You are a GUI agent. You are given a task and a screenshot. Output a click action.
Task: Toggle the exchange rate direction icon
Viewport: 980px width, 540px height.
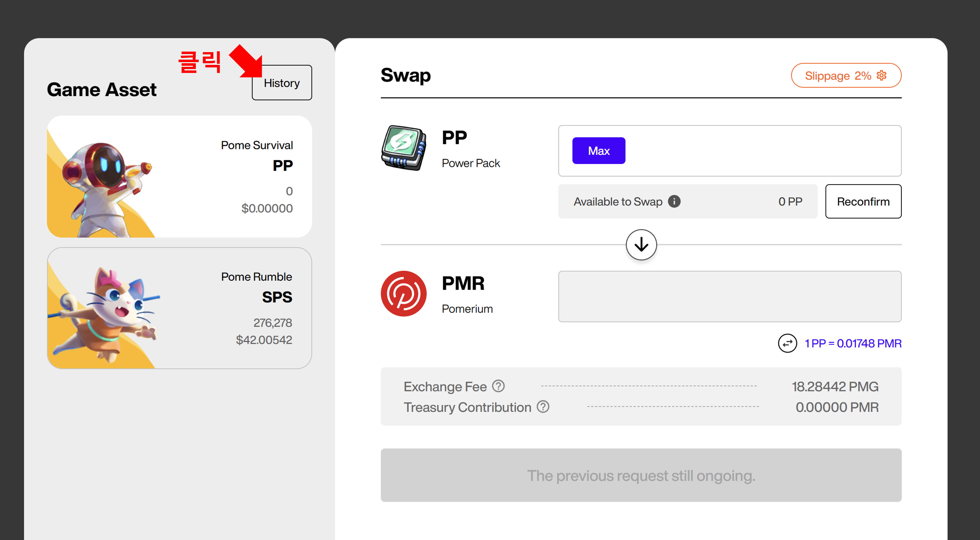[x=787, y=343]
